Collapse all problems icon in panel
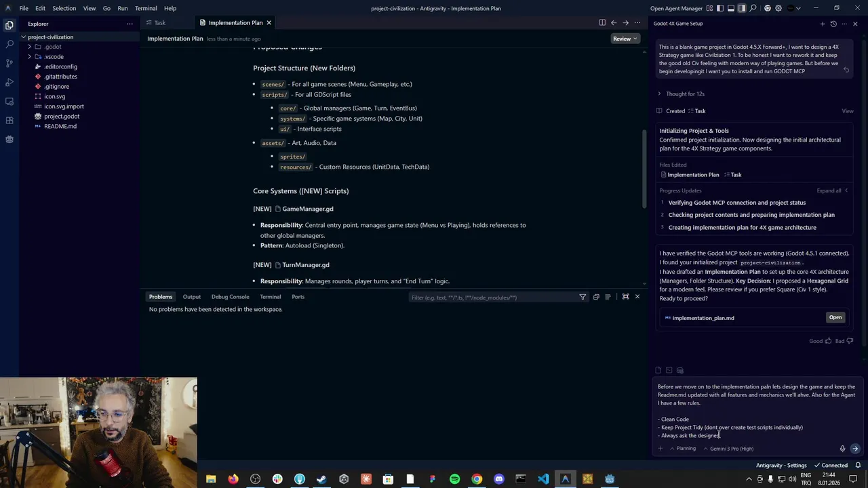 click(596, 297)
